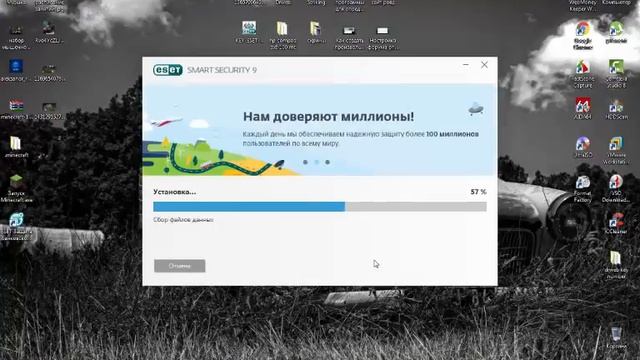Select the second carousel dot in banner

pos(316,162)
